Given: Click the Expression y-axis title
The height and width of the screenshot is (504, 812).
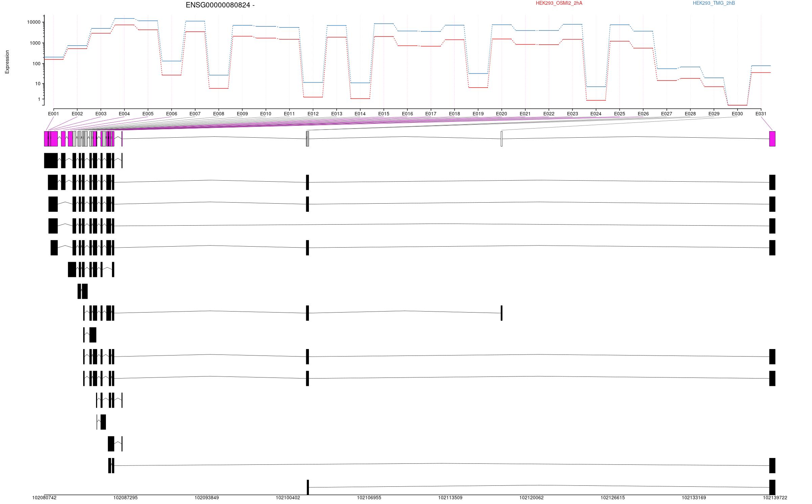Looking at the screenshot, I should (x=7, y=62).
